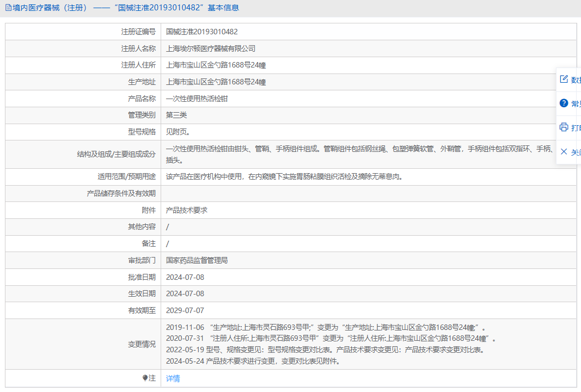Click the 2024-05-24 change record line
This screenshot has width=581, height=392.
click(x=253, y=361)
